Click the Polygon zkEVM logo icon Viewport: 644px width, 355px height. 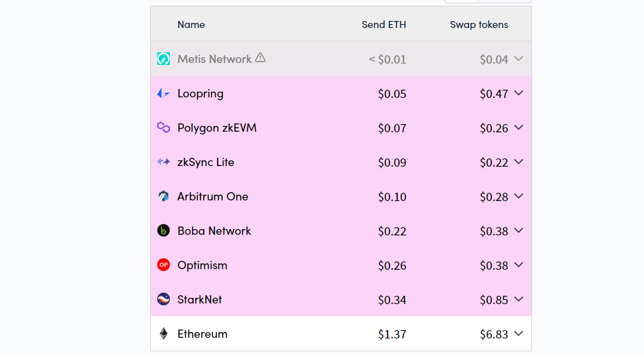click(164, 128)
